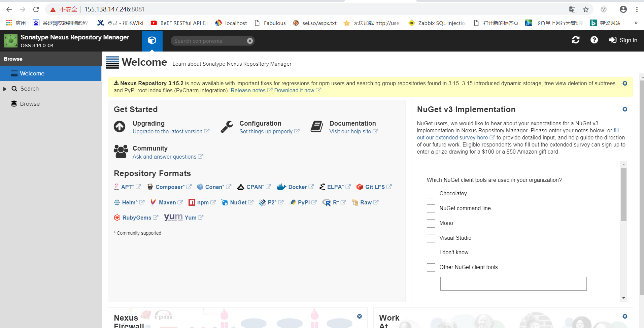This screenshot has width=644, height=328.
Task: Focus the Search components input
Action: click(209, 41)
